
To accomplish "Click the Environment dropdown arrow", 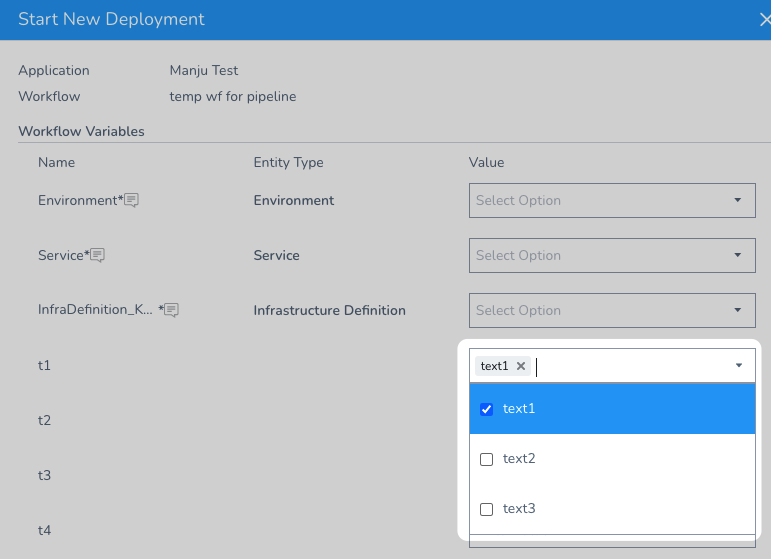I will click(738, 200).
